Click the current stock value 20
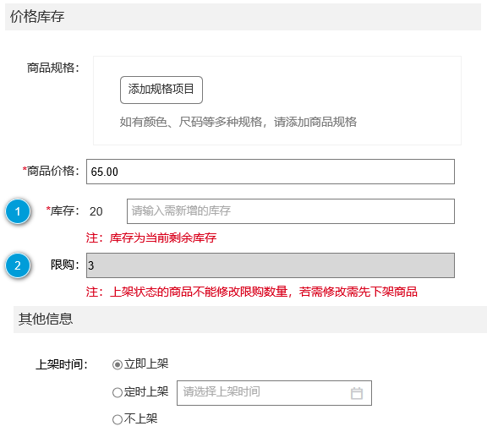Screen dimensions: 487x448 [x=96, y=211]
